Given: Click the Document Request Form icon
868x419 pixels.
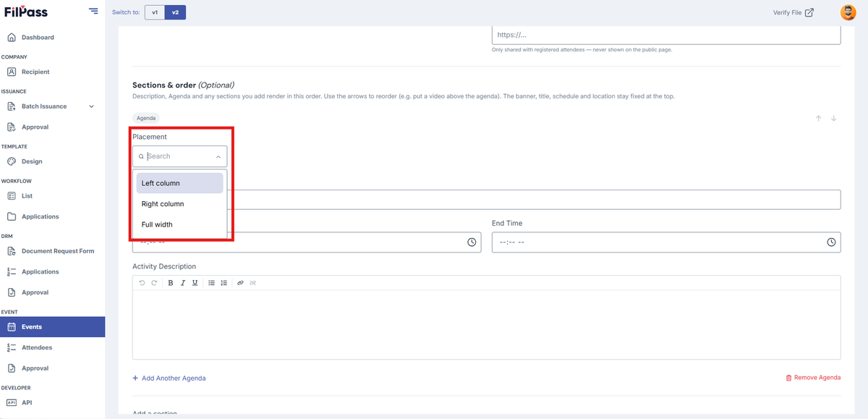Looking at the screenshot, I should pos(12,251).
